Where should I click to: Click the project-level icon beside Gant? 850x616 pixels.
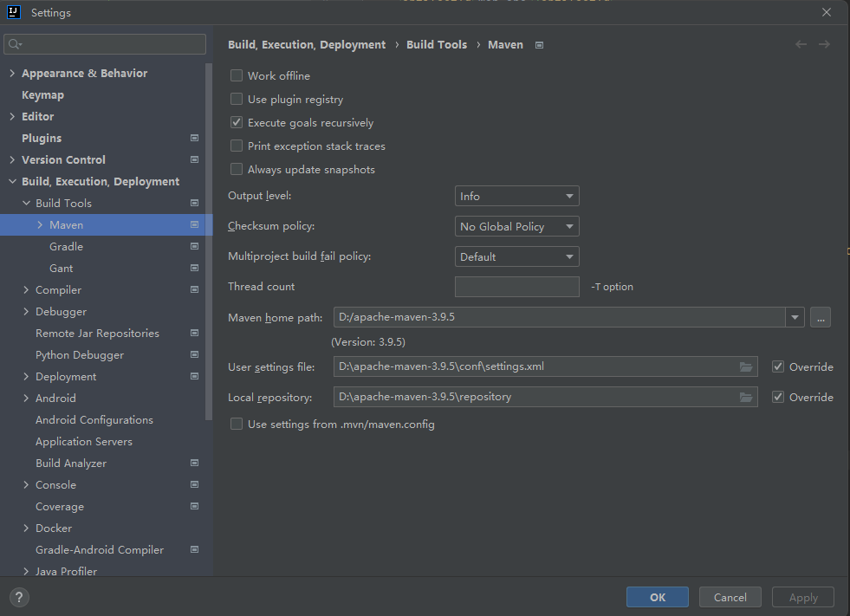point(195,268)
